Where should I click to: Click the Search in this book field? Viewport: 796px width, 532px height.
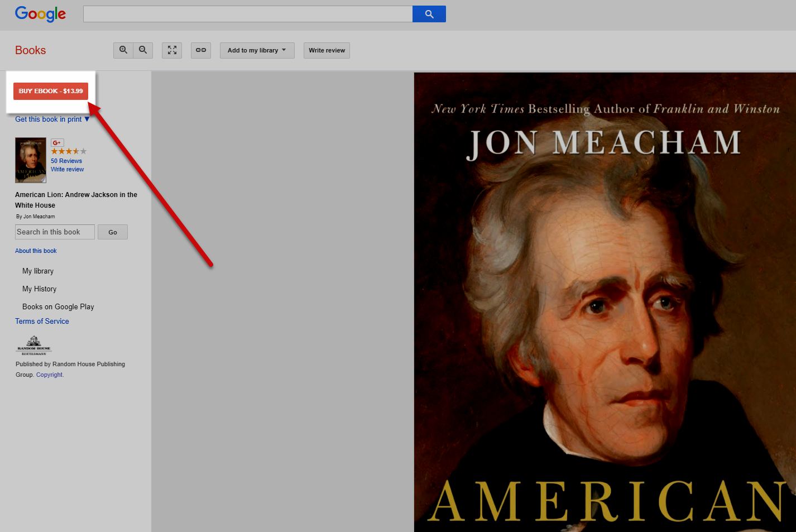click(x=55, y=232)
